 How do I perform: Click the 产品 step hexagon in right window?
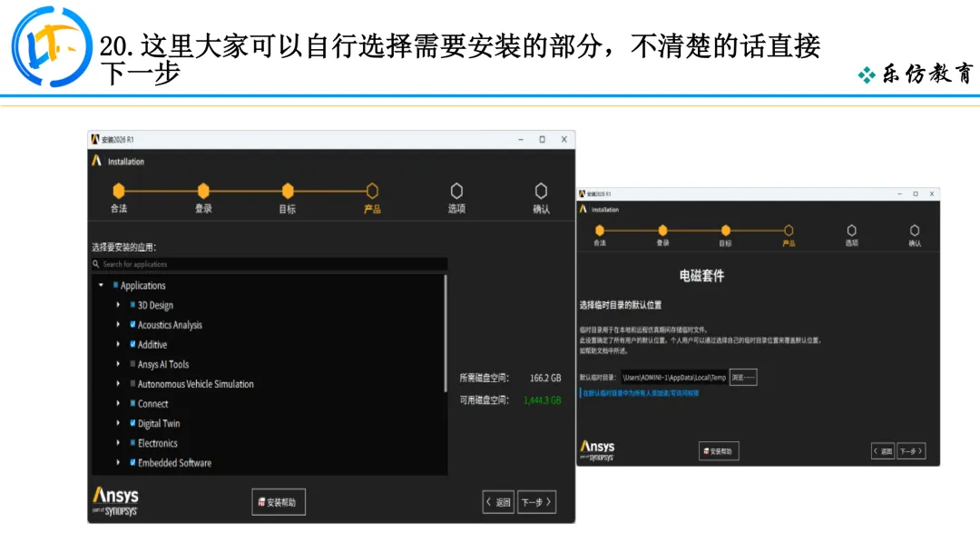click(x=789, y=230)
